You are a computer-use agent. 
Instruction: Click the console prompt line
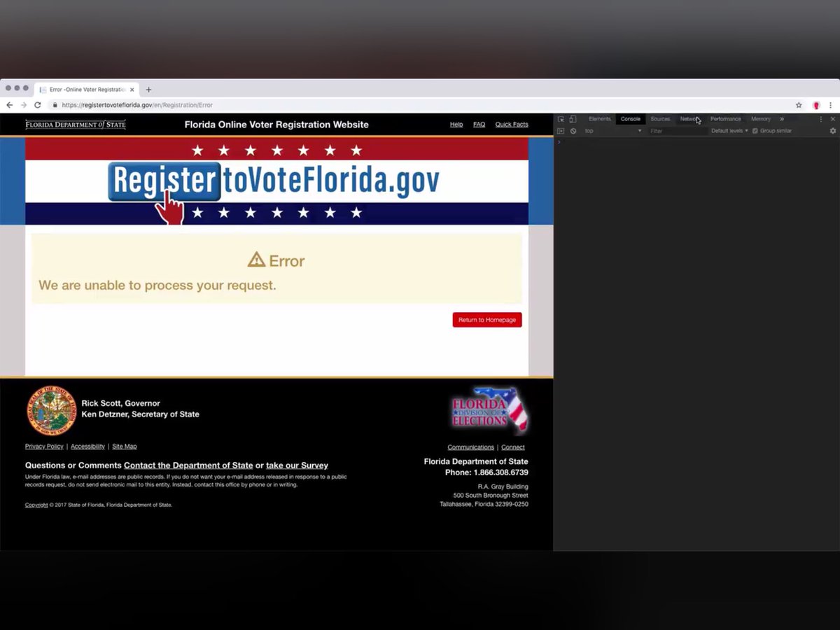pos(696,142)
